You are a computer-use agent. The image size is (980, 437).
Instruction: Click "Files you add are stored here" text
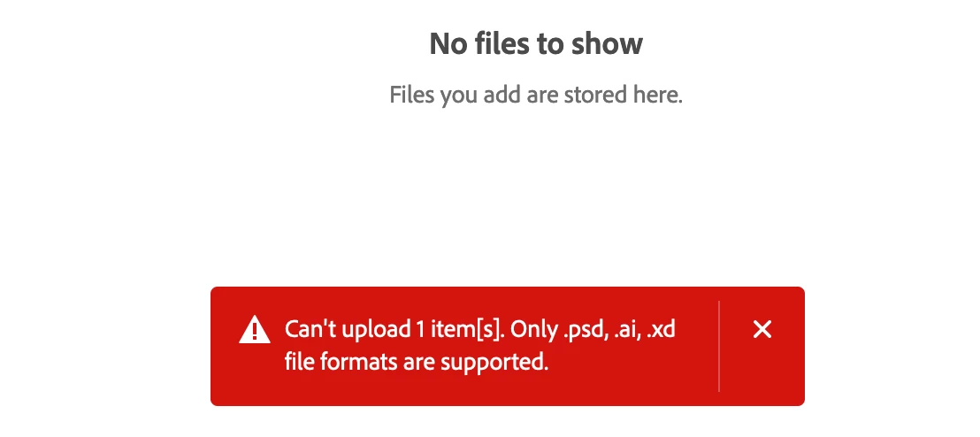(x=536, y=95)
